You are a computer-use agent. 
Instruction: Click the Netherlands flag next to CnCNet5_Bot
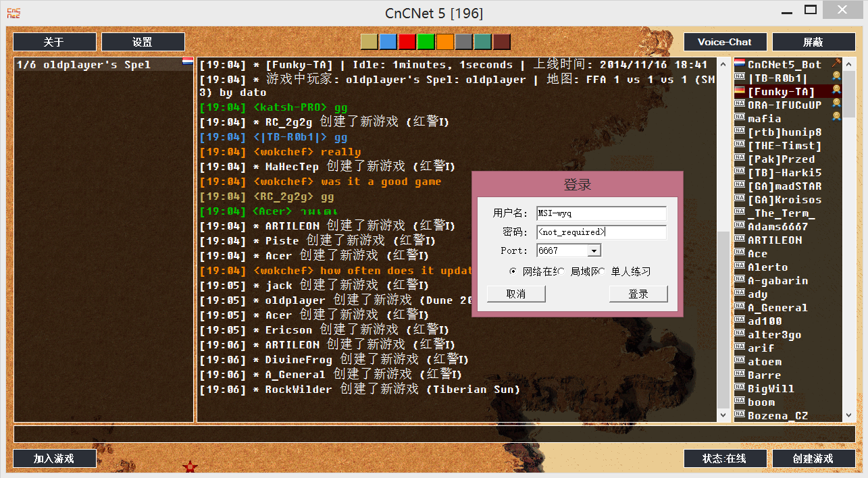click(740, 64)
